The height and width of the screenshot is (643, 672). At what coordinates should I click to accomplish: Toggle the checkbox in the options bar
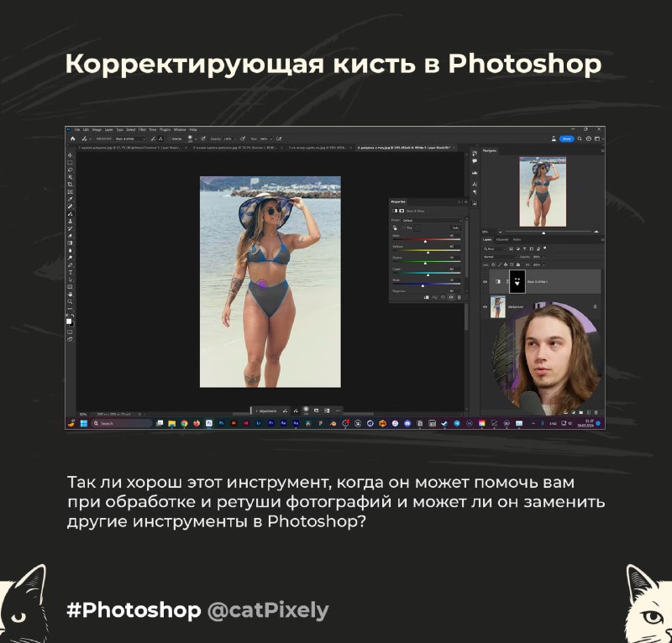click(169, 139)
